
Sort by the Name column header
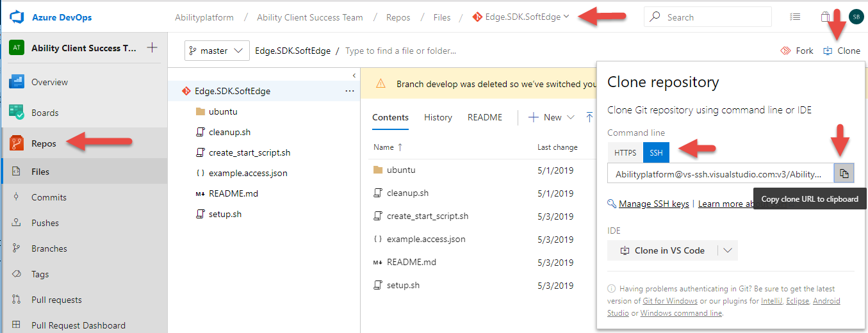point(388,147)
